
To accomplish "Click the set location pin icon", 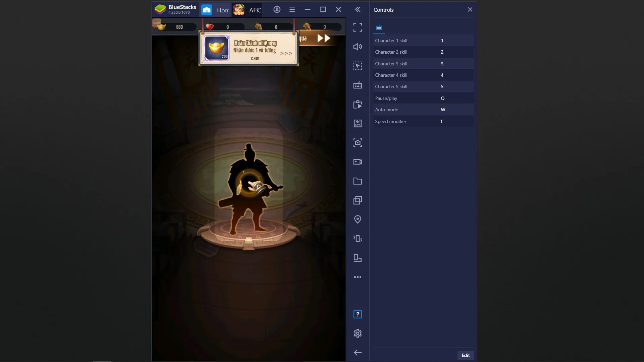I will 358,220.
